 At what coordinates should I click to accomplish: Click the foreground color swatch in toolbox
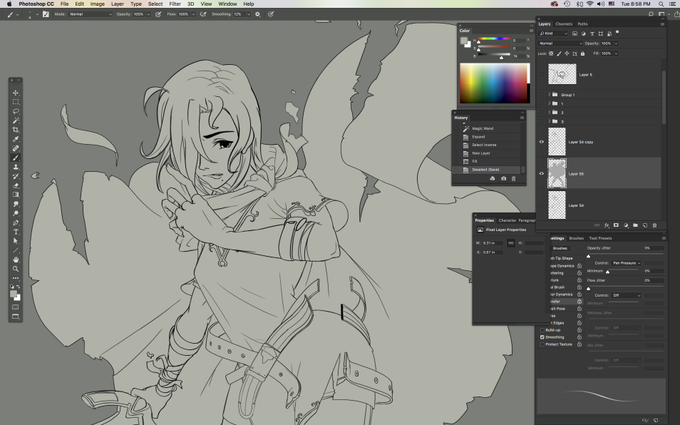tap(14, 294)
